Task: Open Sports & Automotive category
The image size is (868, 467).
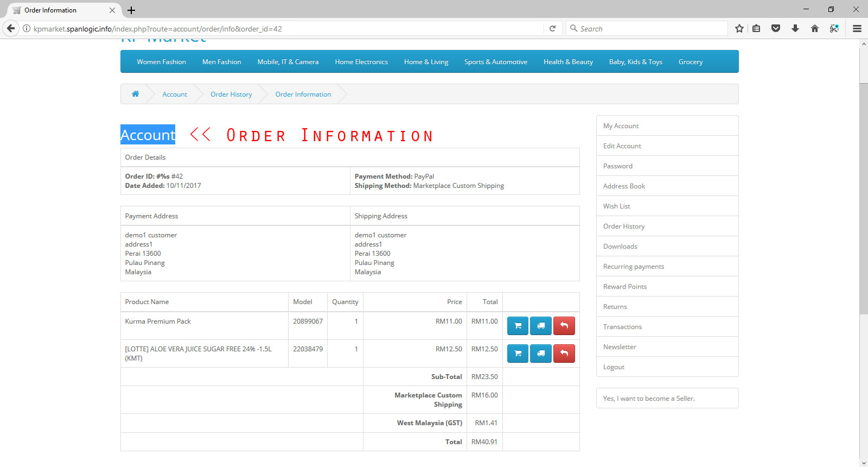Action: pyautogui.click(x=496, y=62)
